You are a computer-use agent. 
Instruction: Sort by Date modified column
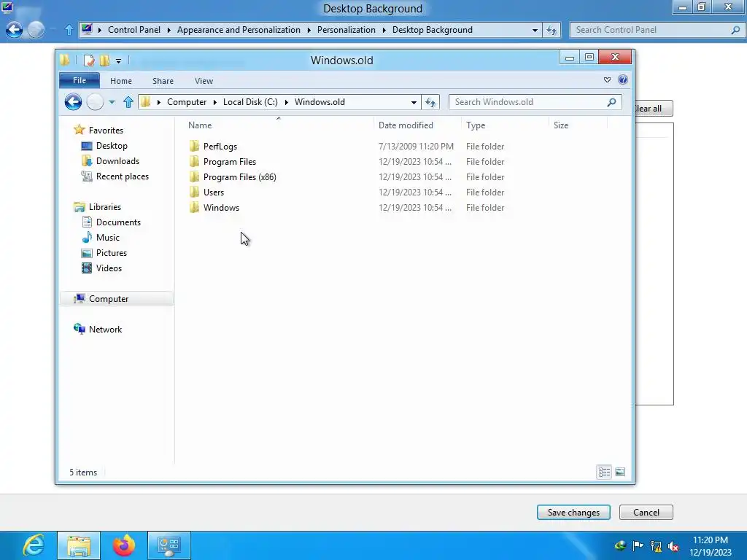pyautogui.click(x=406, y=125)
